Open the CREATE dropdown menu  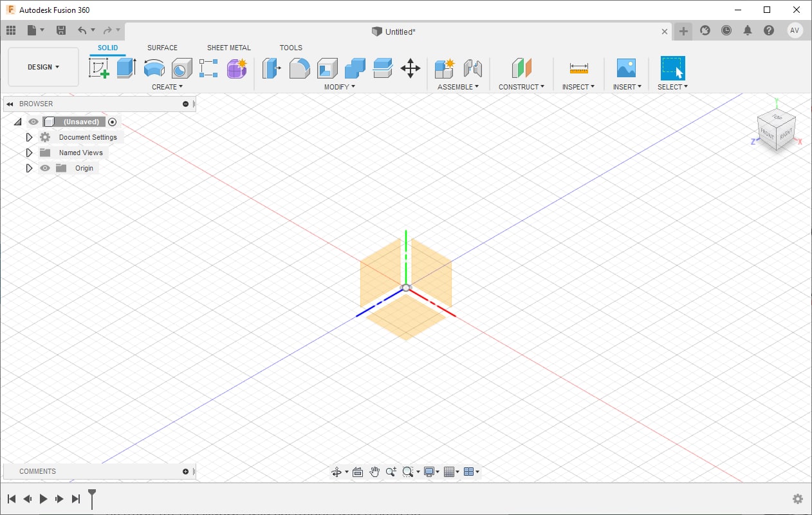[167, 87]
